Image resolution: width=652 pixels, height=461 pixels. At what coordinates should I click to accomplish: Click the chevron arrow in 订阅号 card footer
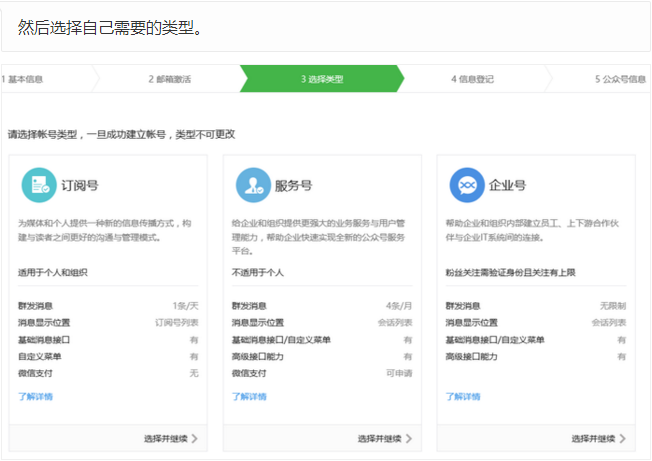click(195, 439)
